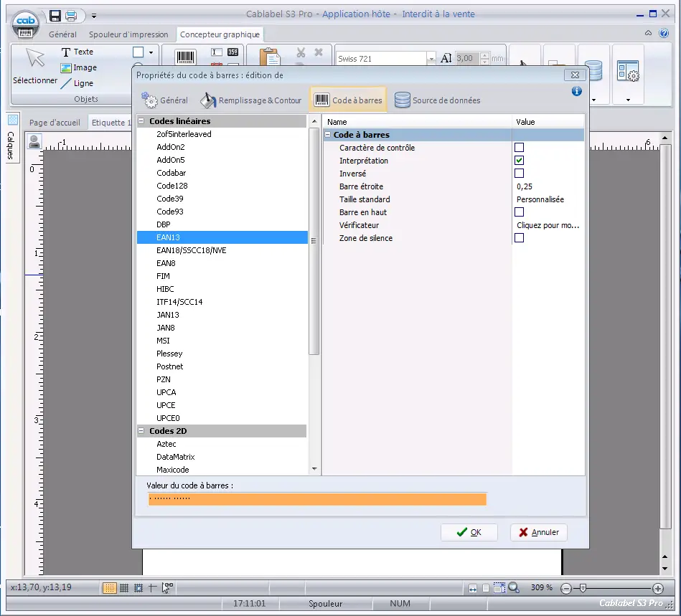Select the Image tool
Viewport: 681px width, 616px height.
tap(79, 67)
